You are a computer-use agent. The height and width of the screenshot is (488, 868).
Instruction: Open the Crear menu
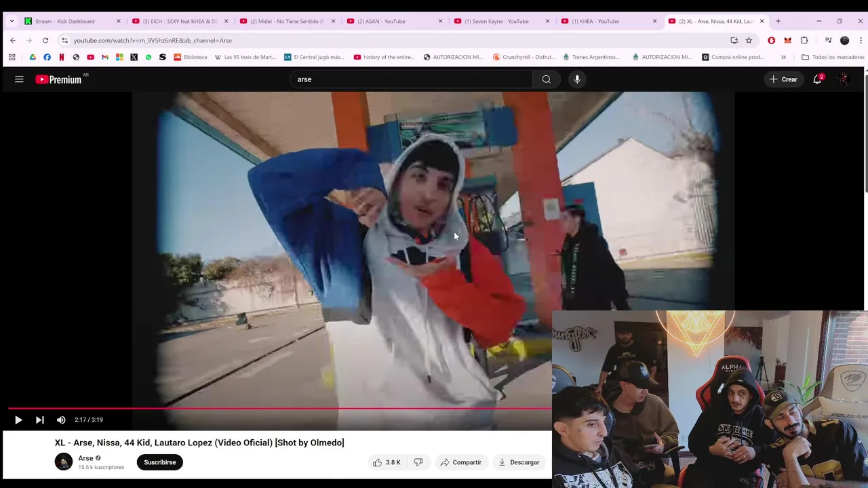[783, 79]
